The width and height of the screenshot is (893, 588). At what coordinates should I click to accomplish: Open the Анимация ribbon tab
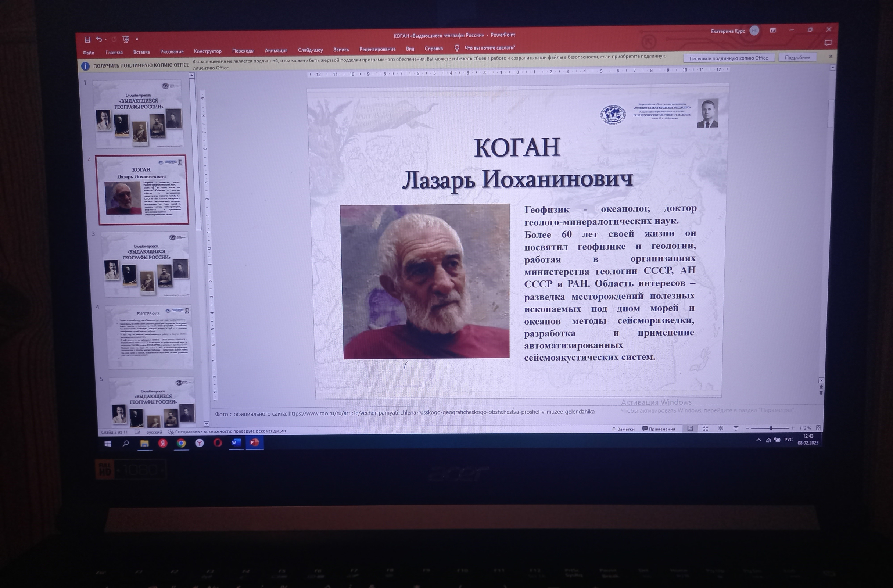tap(276, 51)
